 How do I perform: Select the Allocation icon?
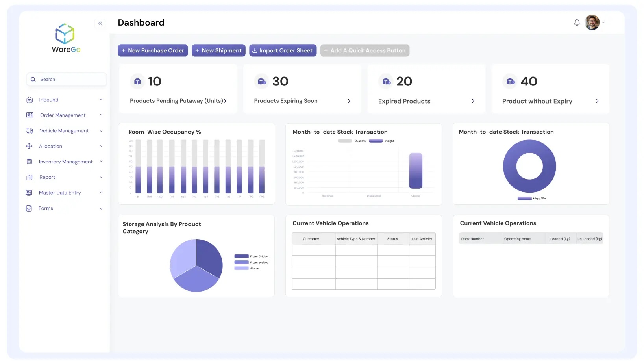pos(30,146)
